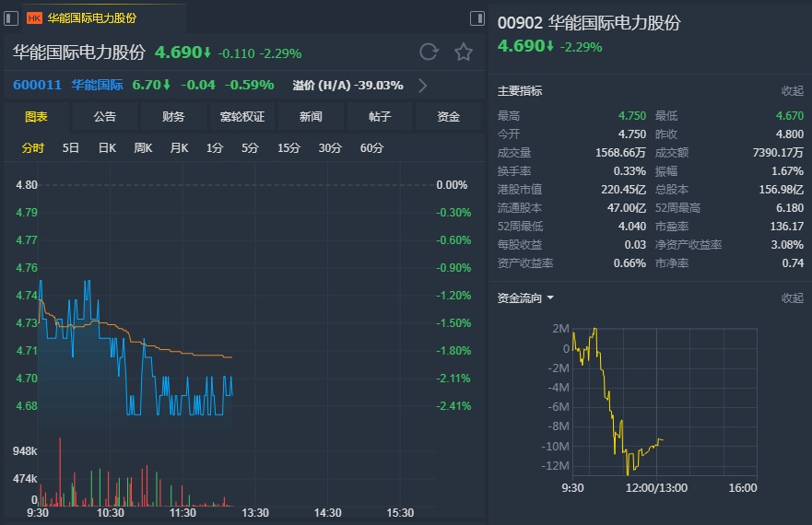Screen dimensions: 812x525
Task: Click the 00902 华能国际电力股份 title
Action: 589,23
